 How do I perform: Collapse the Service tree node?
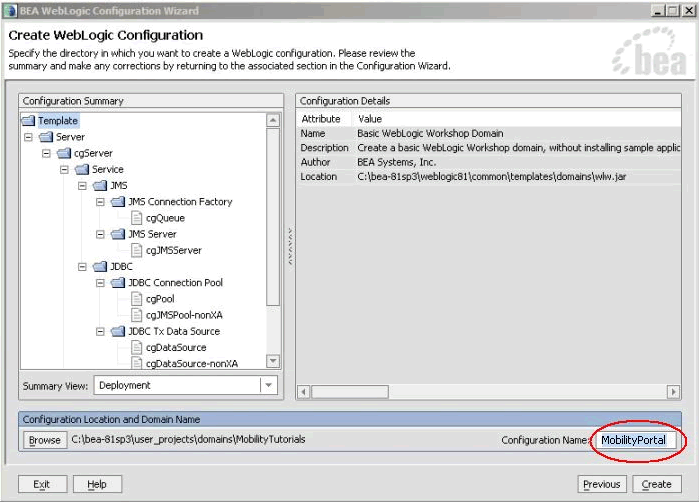point(65,169)
